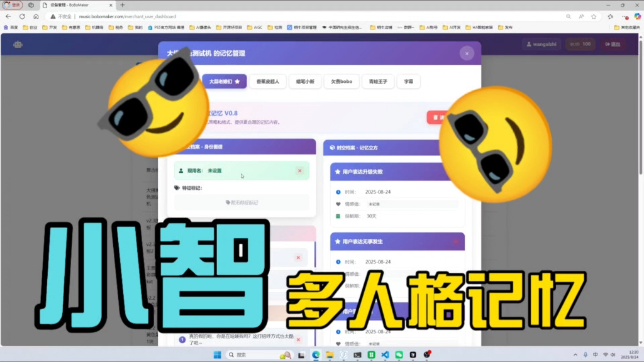The height and width of the screenshot is (362, 644).
Task: Open the browser home page icon
Action: click(x=36, y=16)
